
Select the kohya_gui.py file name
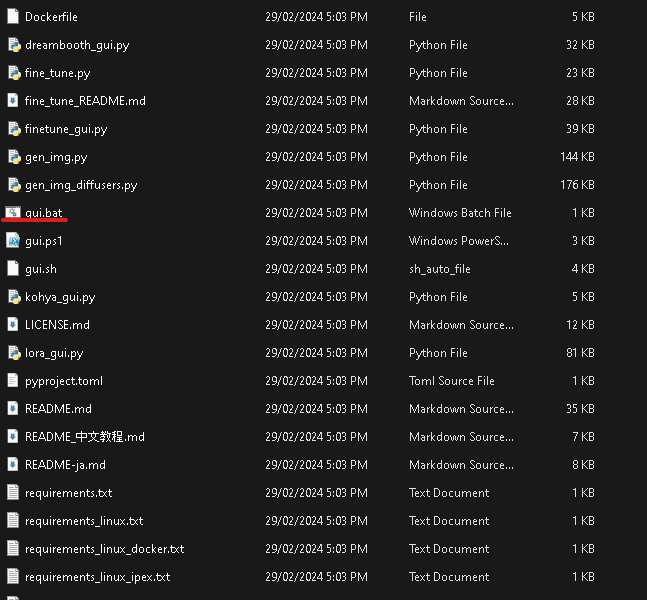(x=60, y=297)
